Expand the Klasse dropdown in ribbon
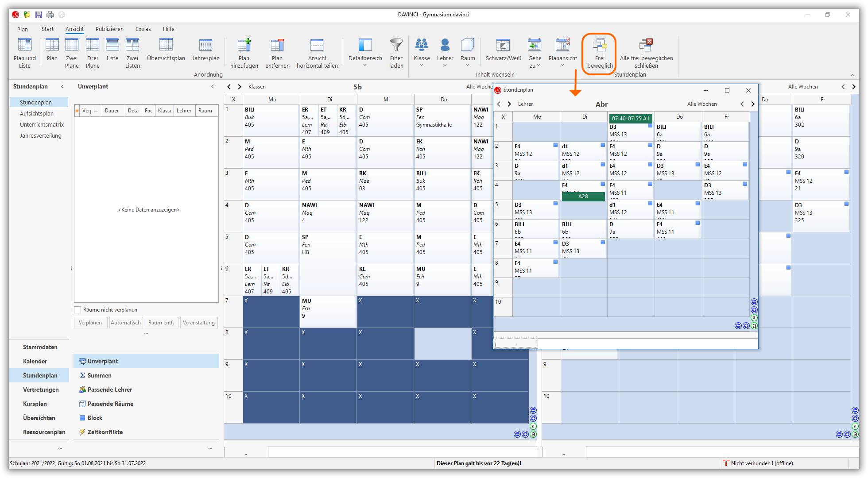Image resolution: width=868 pixels, height=478 pixels. (x=422, y=66)
